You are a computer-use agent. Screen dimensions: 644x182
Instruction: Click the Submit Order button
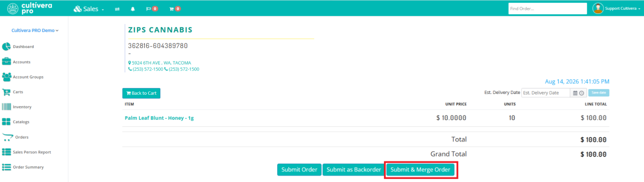click(x=300, y=170)
